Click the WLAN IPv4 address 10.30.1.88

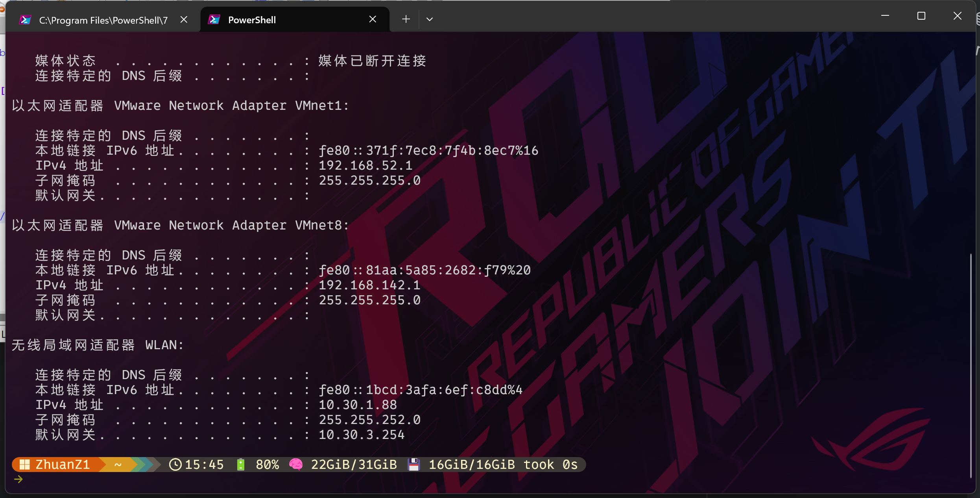[x=357, y=405]
